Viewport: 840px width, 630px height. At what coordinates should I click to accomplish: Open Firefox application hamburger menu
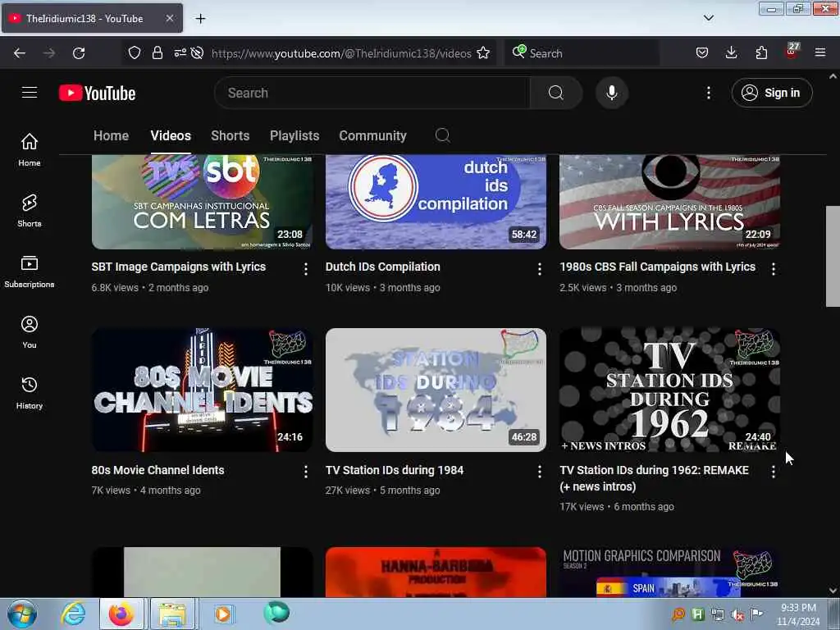tap(820, 52)
